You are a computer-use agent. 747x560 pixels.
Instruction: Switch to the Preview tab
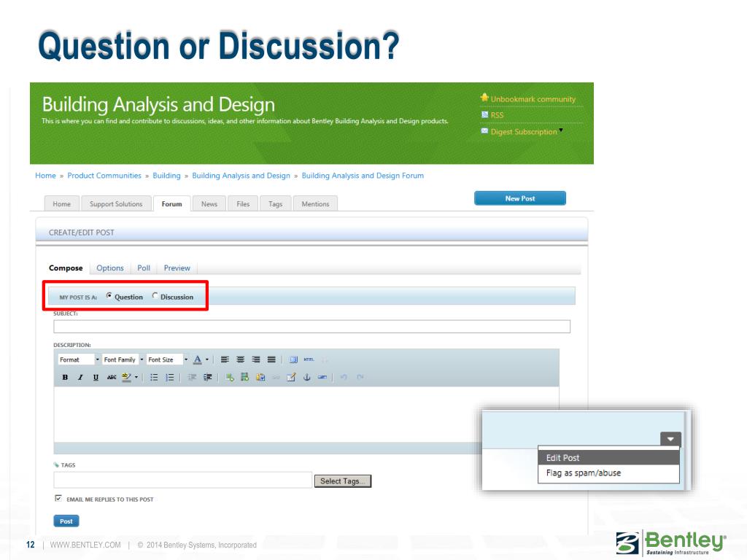click(177, 268)
